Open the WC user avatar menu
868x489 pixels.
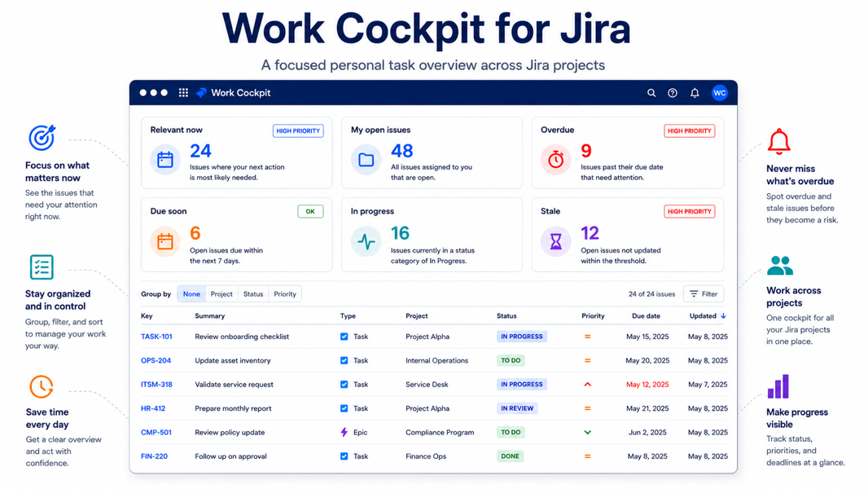click(x=720, y=93)
